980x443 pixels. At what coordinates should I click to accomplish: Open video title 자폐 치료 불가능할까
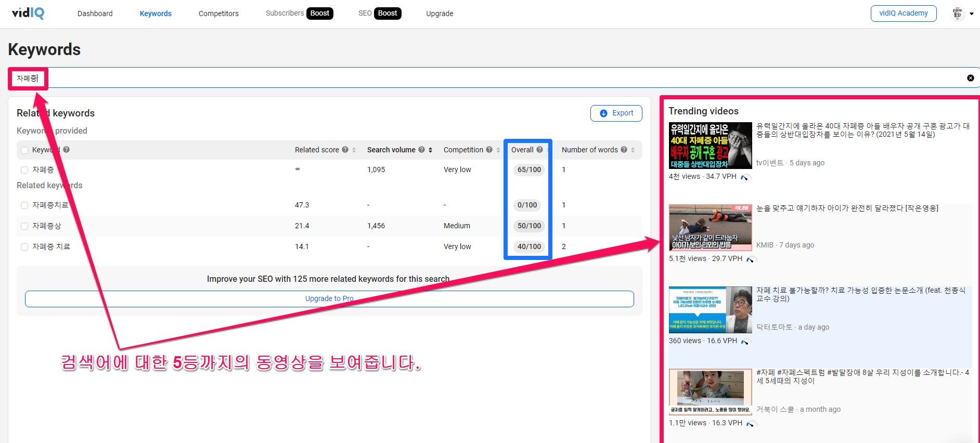(x=861, y=294)
